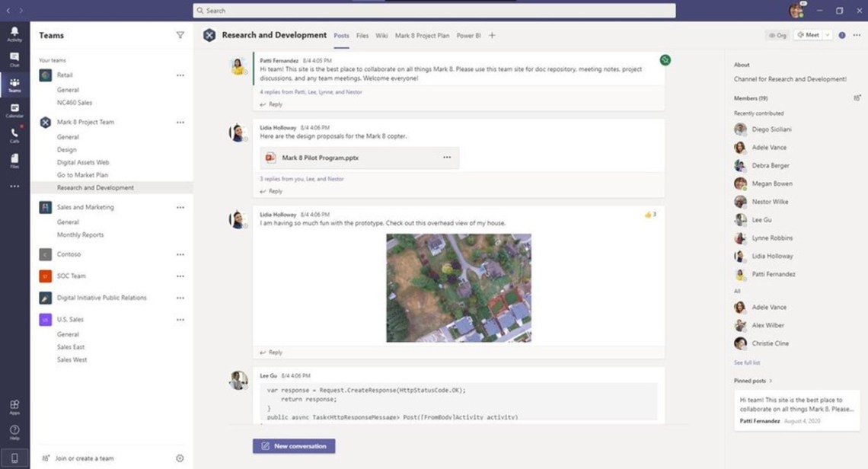Open more options for Retail team
The width and height of the screenshot is (868, 469).
pyautogui.click(x=180, y=75)
